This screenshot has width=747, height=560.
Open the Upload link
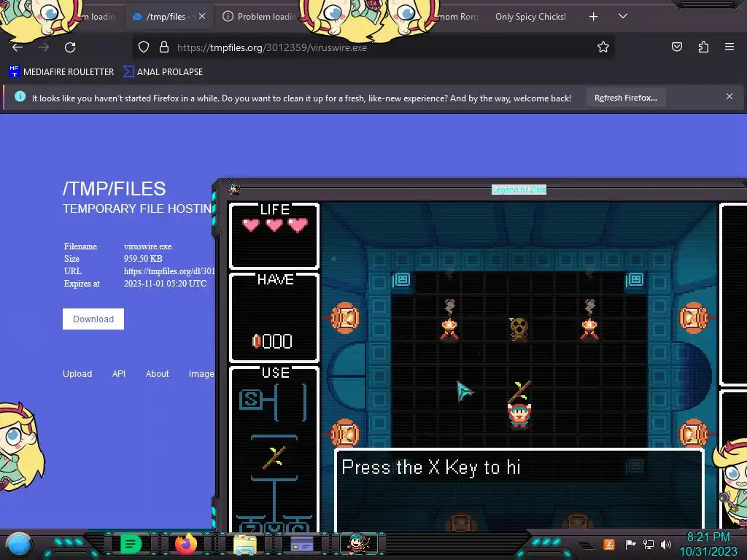77,374
